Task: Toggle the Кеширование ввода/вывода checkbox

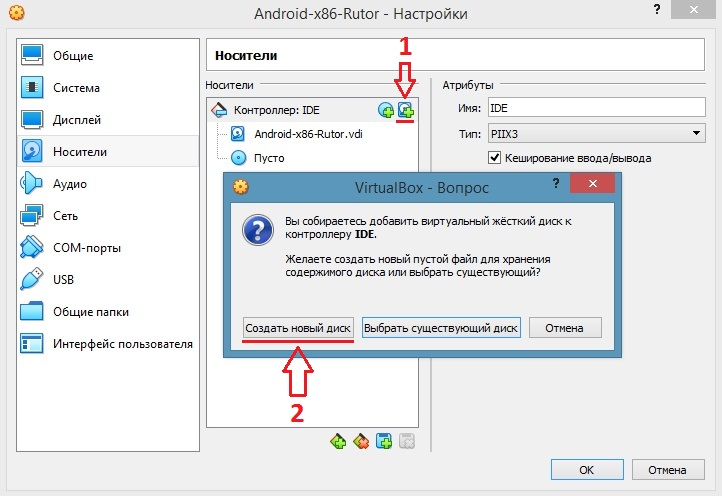Action: pos(494,158)
